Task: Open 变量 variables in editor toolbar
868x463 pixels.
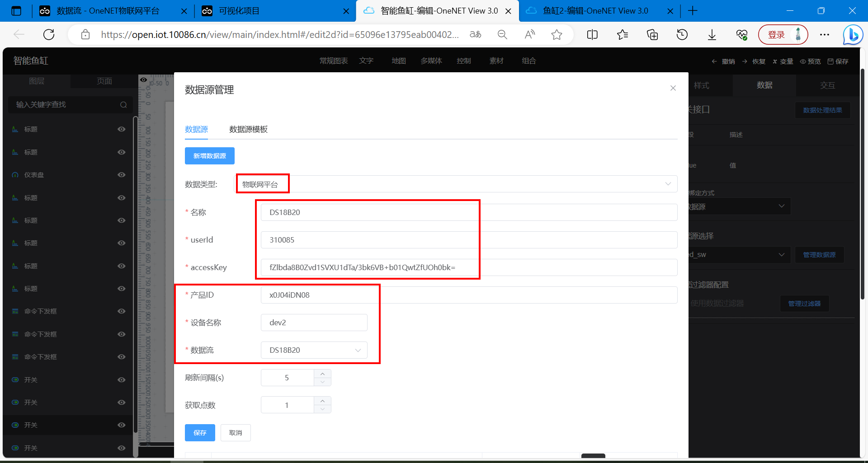Action: 783,61
